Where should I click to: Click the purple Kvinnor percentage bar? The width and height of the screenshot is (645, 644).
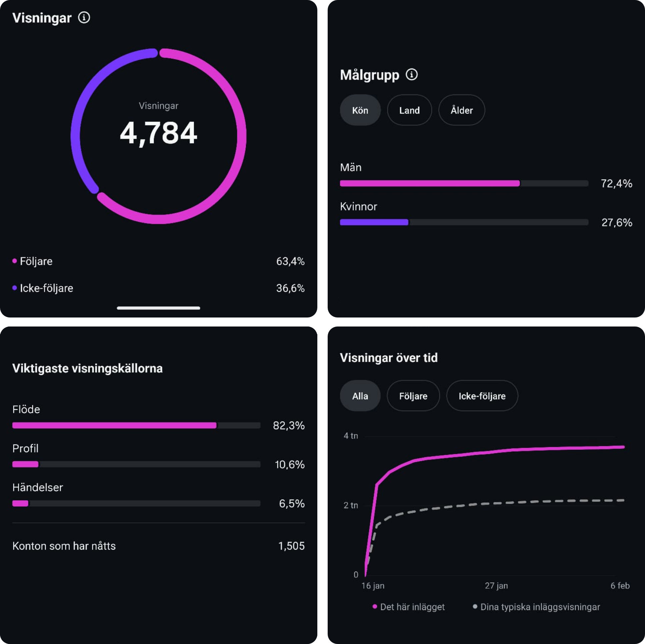pos(374,222)
